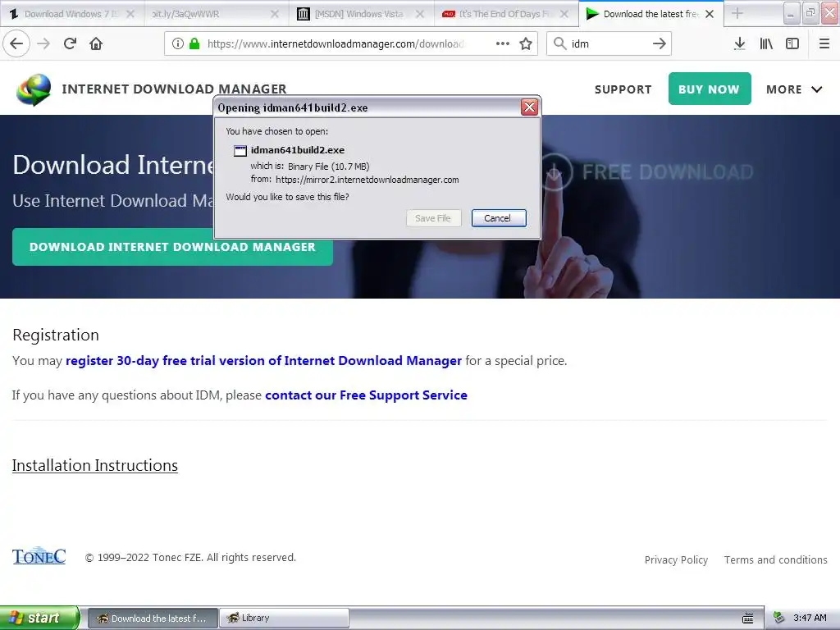Reload the current page
Viewport: 840px width, 630px height.
pyautogui.click(x=70, y=43)
